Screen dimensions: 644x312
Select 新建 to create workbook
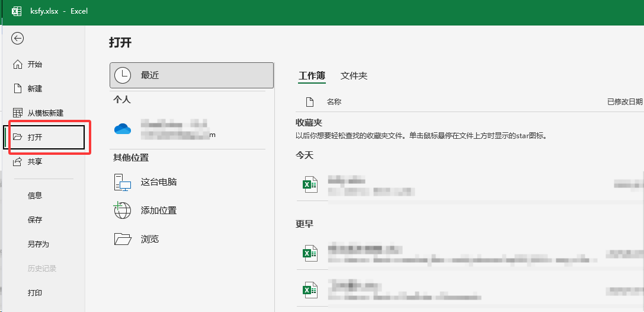pyautogui.click(x=34, y=89)
